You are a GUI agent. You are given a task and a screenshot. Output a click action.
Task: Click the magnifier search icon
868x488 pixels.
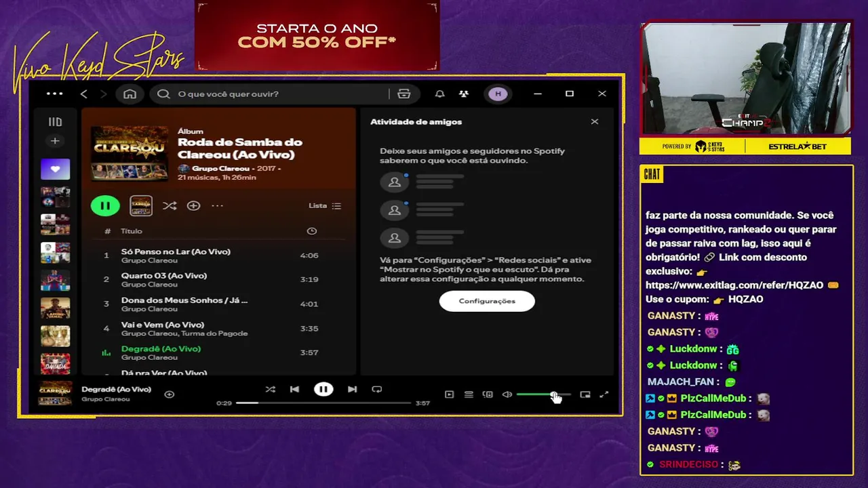163,94
